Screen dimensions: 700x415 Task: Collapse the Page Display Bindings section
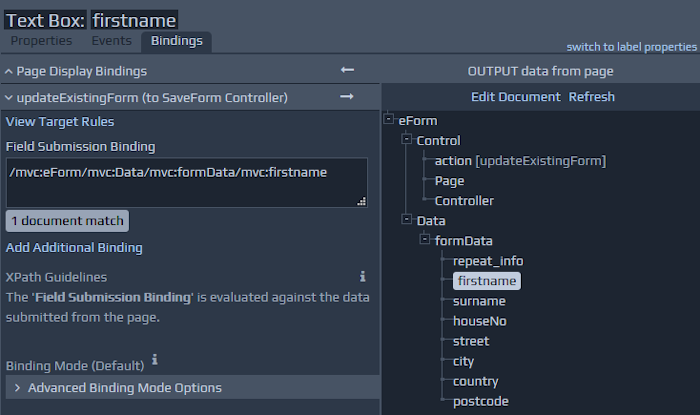pyautogui.click(x=8, y=71)
